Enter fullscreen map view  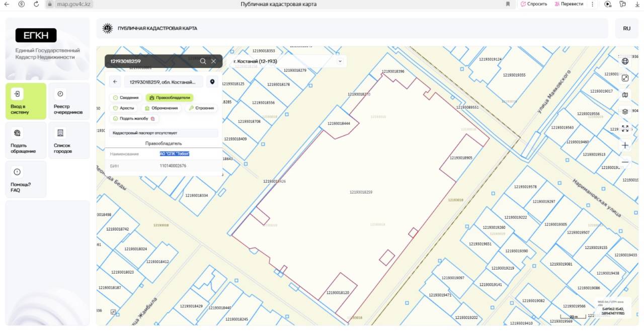tap(625, 128)
